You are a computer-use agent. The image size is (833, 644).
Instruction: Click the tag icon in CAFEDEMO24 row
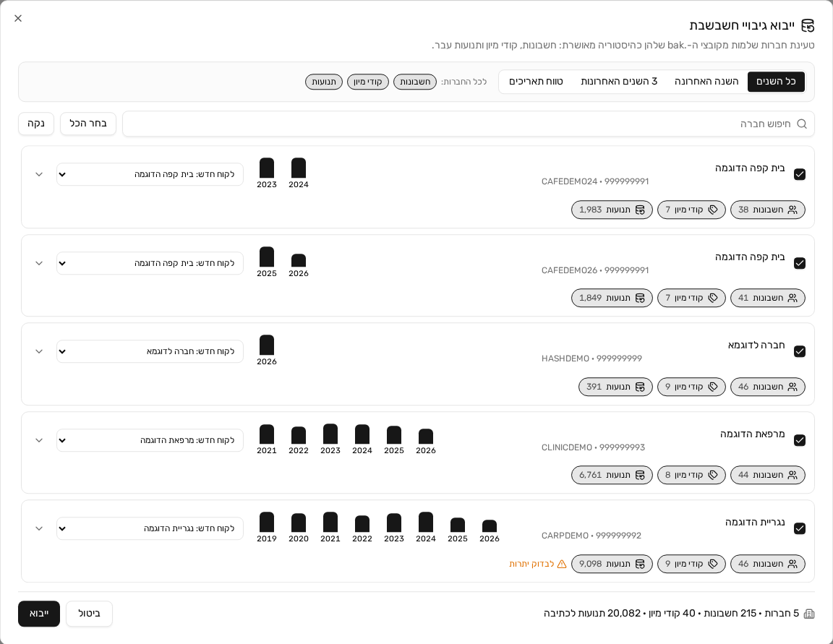pos(713,210)
